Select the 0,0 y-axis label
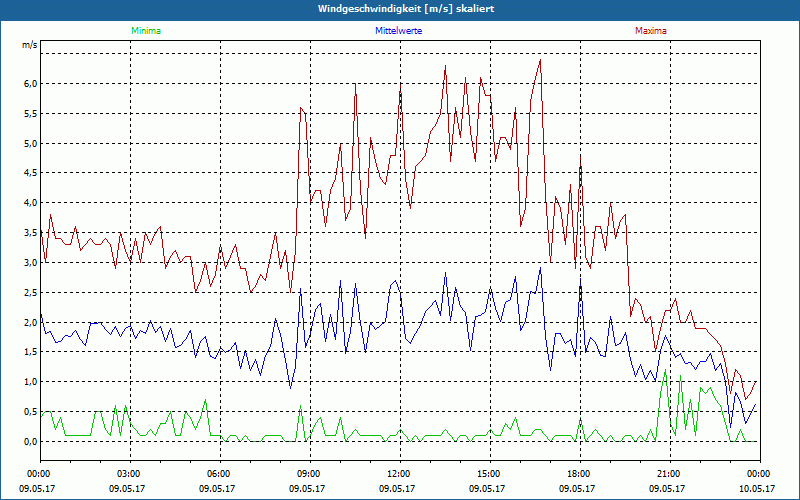Screen dimensions: 800x500 coord(30,441)
